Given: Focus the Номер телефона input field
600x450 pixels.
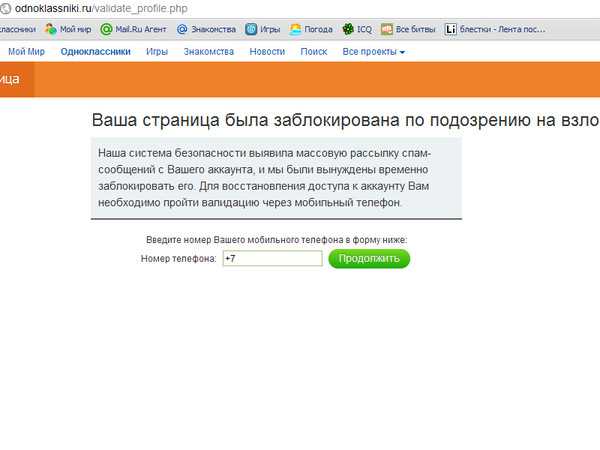Looking at the screenshot, I should coord(272,259).
